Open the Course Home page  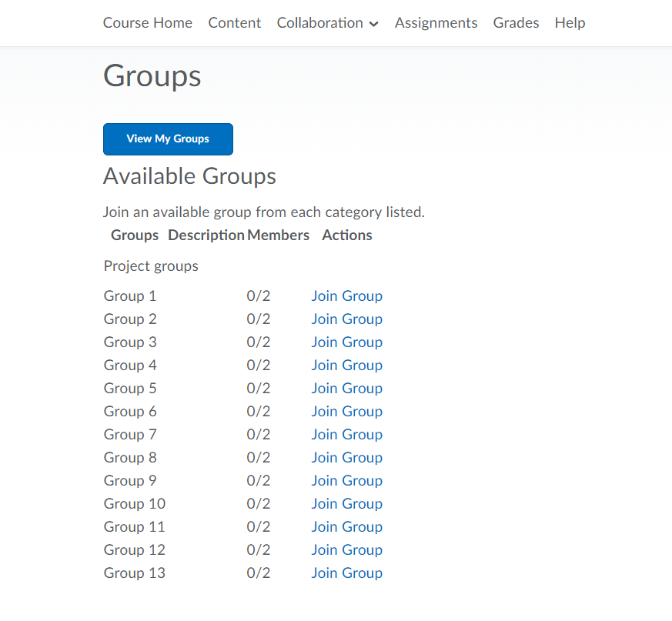click(148, 23)
